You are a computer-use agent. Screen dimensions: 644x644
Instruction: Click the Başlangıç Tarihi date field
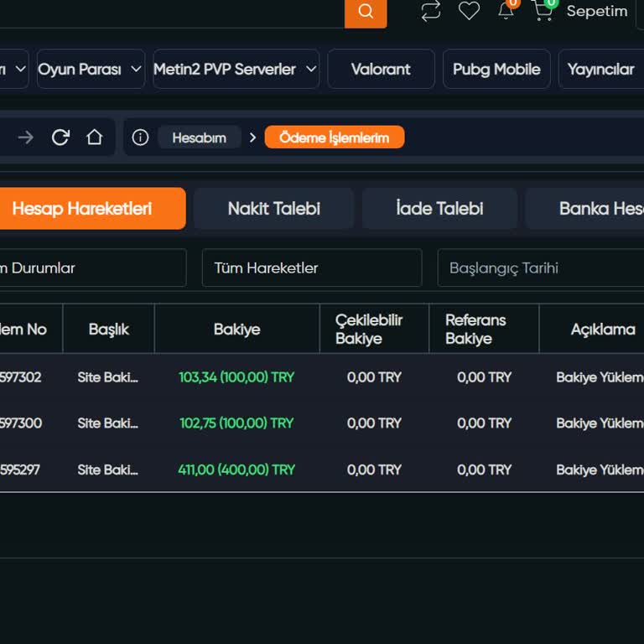(x=540, y=268)
